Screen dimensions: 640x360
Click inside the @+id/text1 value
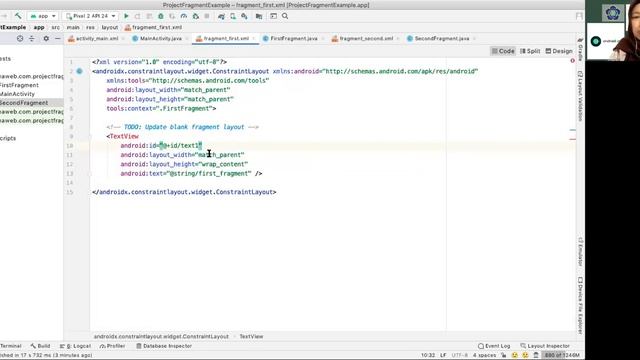click(x=180, y=146)
